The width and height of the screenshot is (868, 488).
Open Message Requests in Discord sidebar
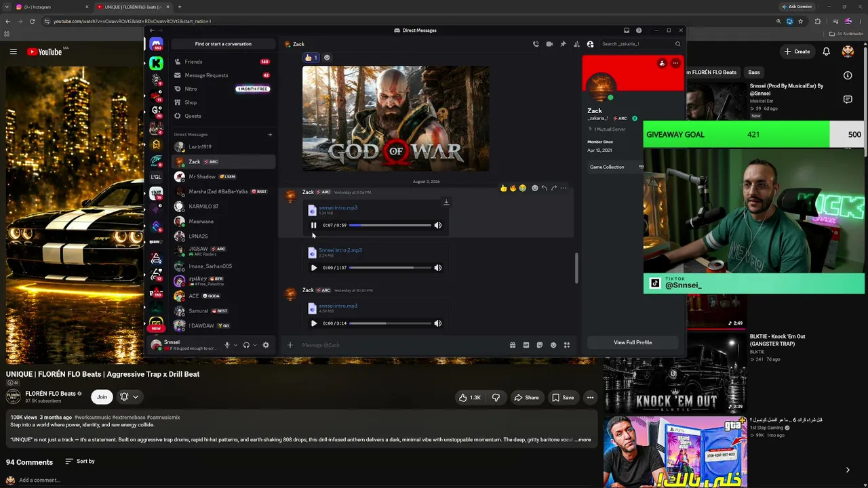222,75
